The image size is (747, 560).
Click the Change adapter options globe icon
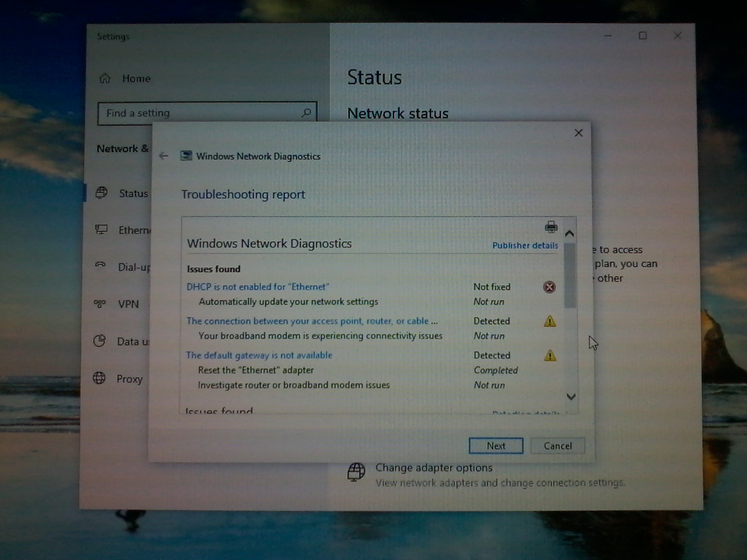(356, 472)
